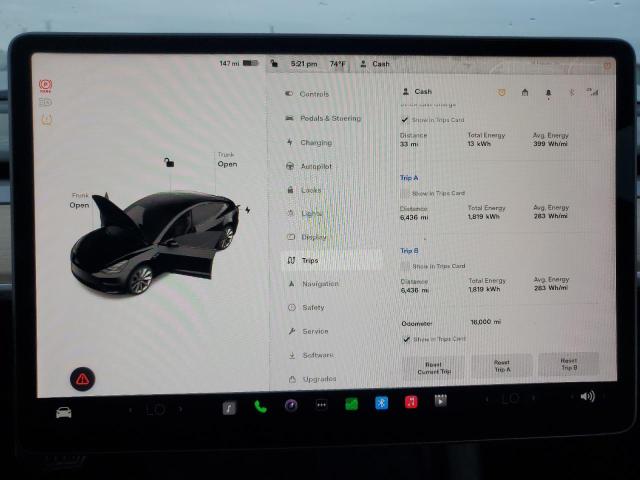
Task: Tap the red icon at screen's top-right corner
Action: 607,65
